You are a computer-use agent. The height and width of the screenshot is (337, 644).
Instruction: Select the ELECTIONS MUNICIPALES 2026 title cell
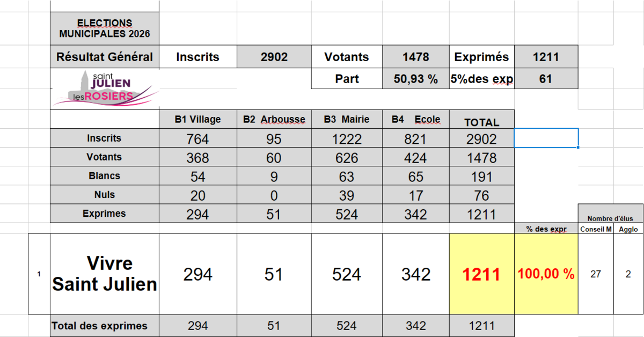click(x=105, y=29)
